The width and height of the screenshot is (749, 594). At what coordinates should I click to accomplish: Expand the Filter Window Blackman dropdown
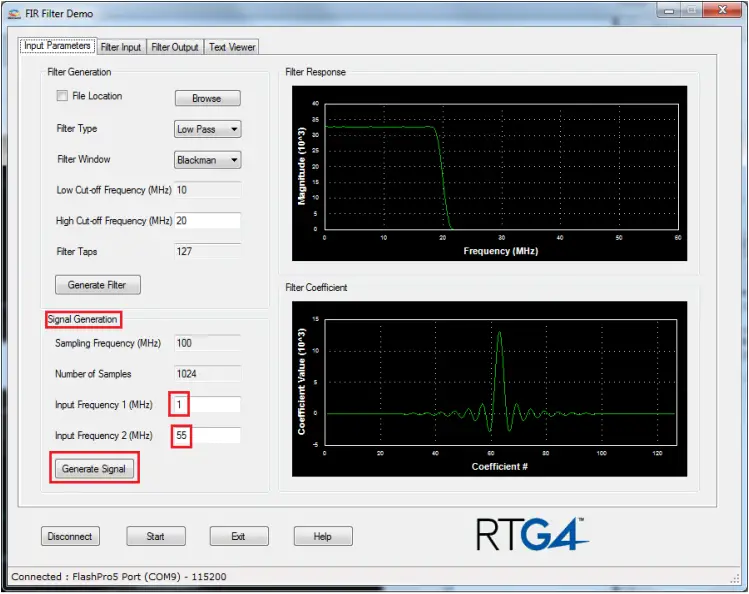208,160
